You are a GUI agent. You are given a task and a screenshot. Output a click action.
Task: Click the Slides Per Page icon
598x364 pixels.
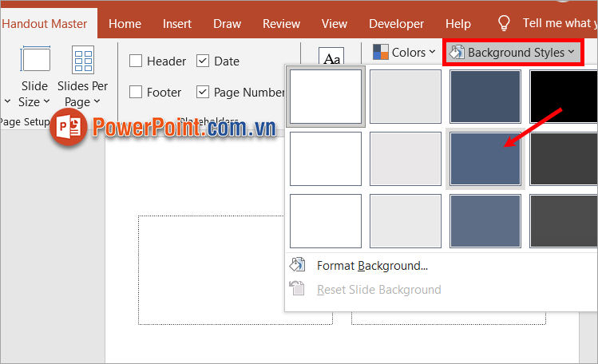[83, 60]
